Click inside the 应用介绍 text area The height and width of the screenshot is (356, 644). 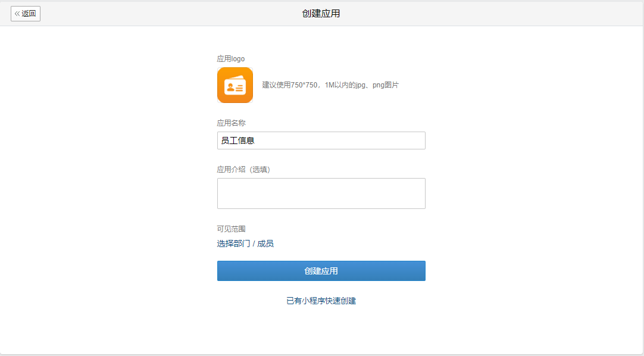321,193
